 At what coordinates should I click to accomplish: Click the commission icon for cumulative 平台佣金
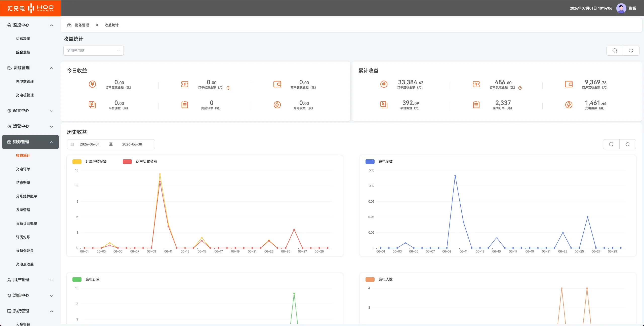(x=384, y=105)
